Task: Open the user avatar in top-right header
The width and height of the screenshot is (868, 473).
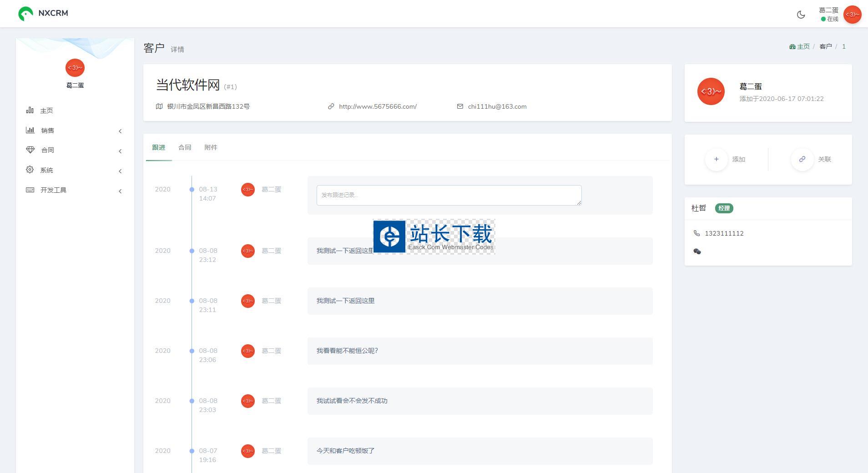Action: pos(852,15)
